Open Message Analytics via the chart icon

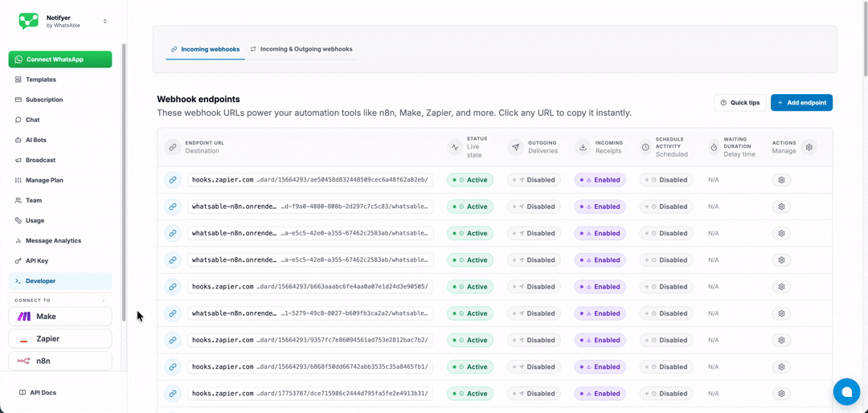[x=18, y=241]
